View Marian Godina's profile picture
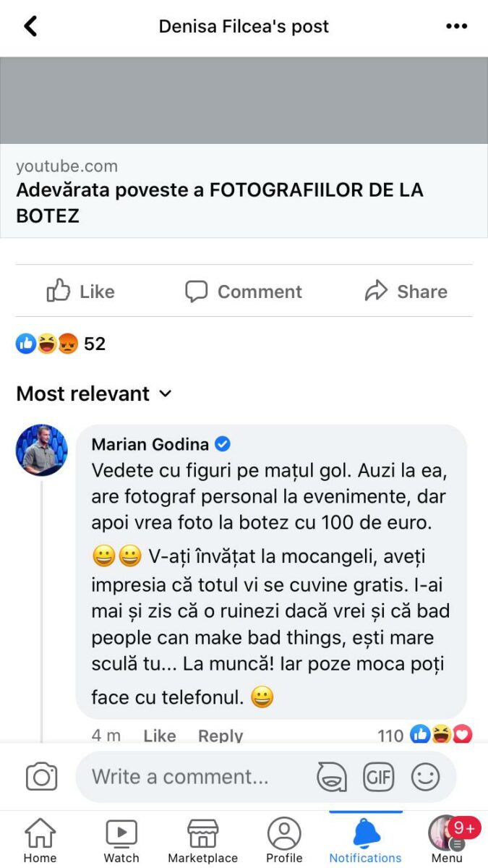488x868 pixels. (x=42, y=450)
